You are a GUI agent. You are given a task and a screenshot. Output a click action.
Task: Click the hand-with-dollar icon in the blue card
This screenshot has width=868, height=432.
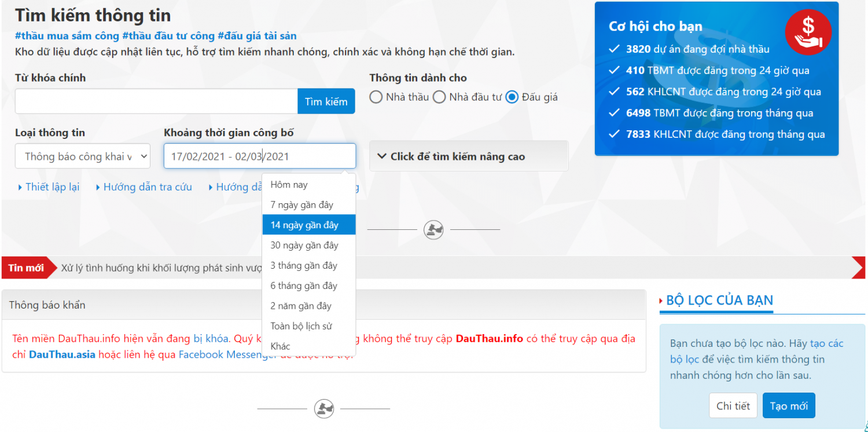[x=808, y=32]
